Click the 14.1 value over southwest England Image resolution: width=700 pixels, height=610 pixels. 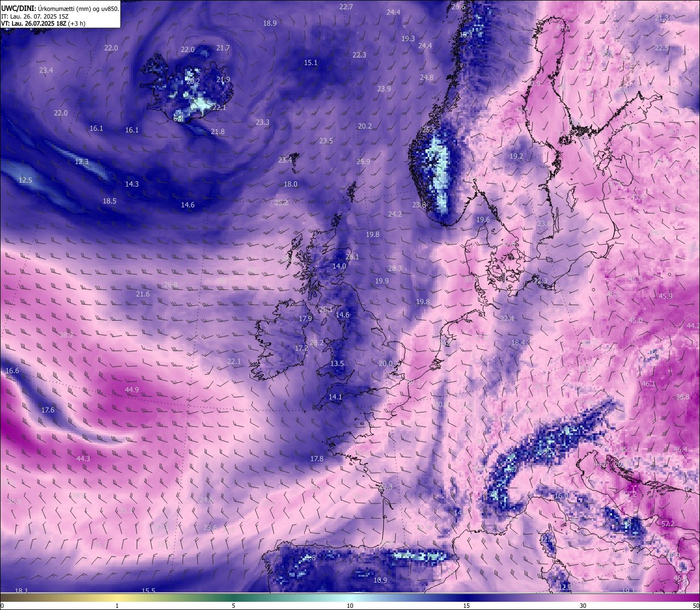pos(335,397)
